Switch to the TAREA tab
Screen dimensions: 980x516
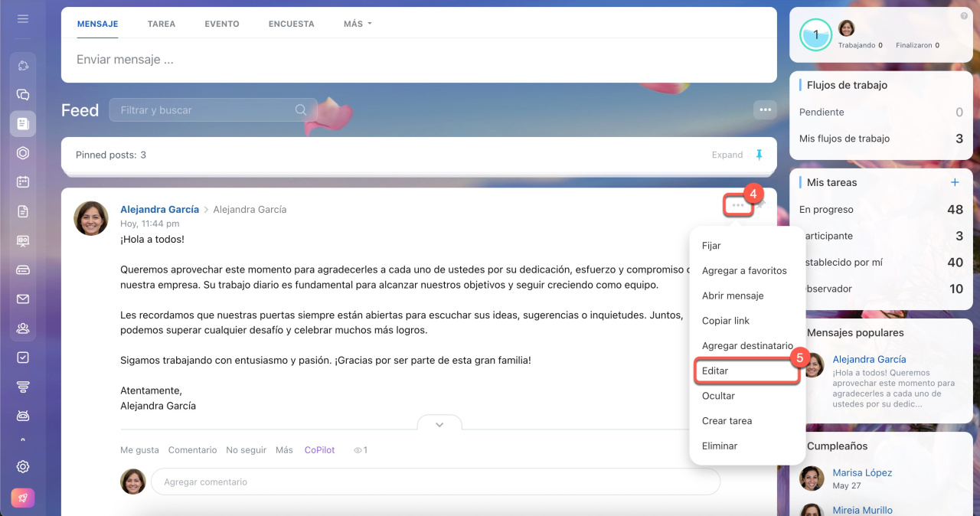point(162,24)
